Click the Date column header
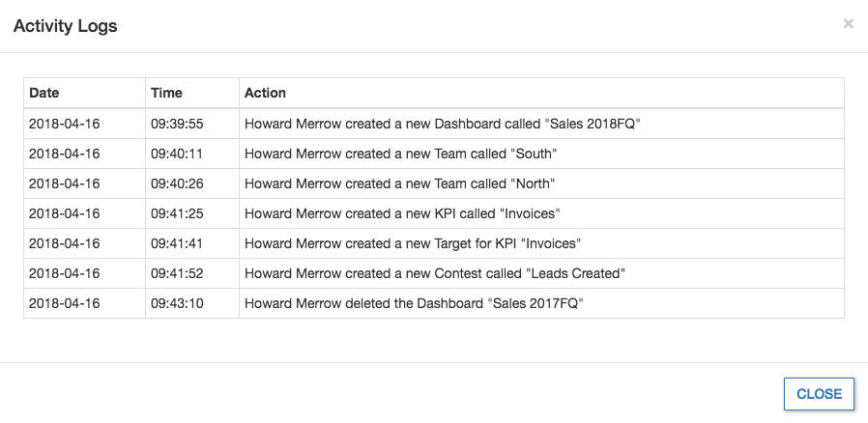Viewport: 868px width, 423px height. [x=44, y=93]
